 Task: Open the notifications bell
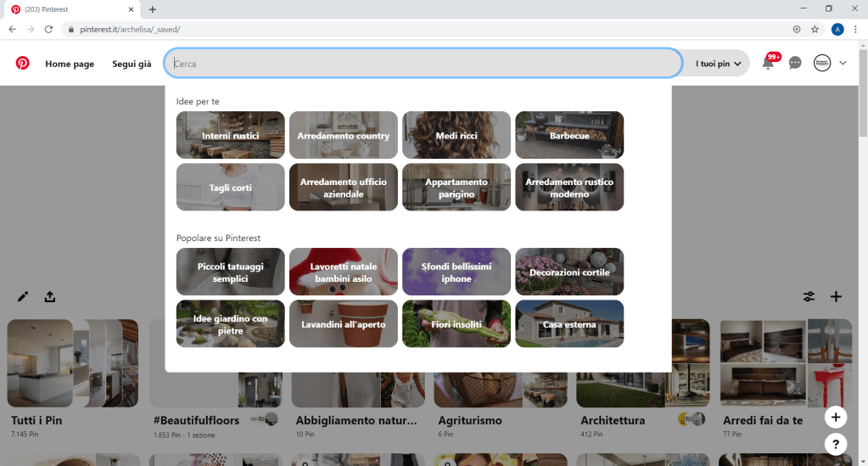[768, 64]
